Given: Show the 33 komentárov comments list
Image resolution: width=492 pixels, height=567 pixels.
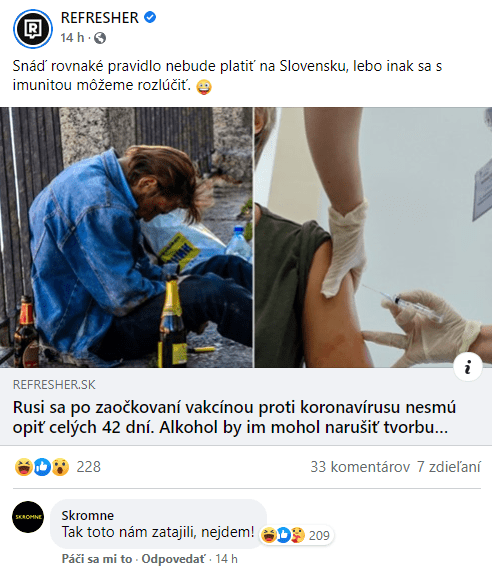Looking at the screenshot, I should (x=360, y=467).
